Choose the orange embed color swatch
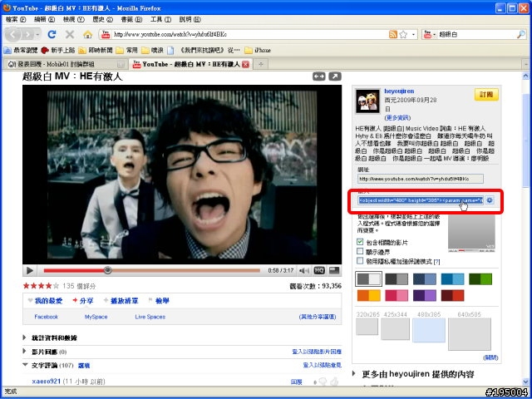 [368, 296]
